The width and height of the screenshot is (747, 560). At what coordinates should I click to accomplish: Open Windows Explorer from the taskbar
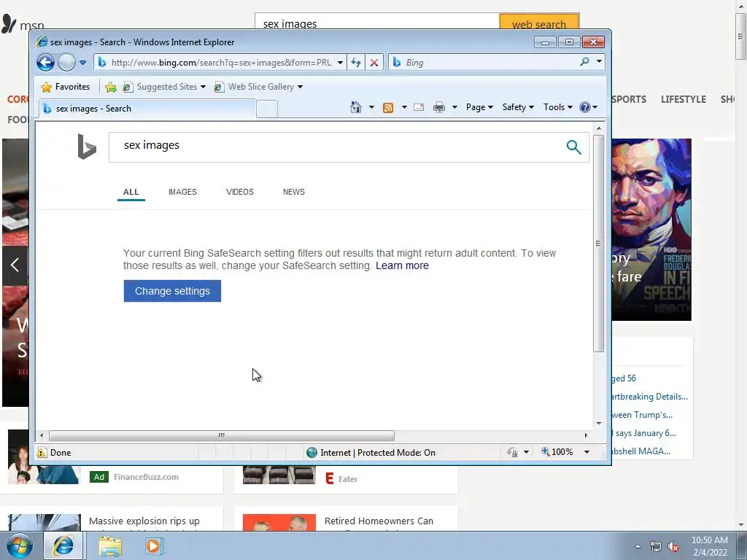click(110, 546)
